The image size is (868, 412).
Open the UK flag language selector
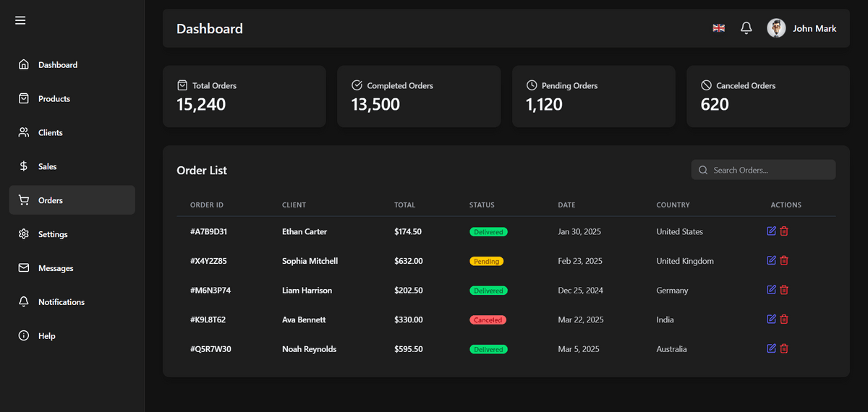pyautogui.click(x=718, y=28)
